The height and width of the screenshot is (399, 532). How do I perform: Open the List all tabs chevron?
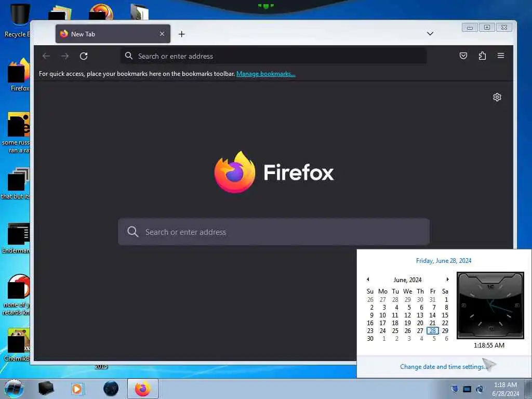click(430, 34)
